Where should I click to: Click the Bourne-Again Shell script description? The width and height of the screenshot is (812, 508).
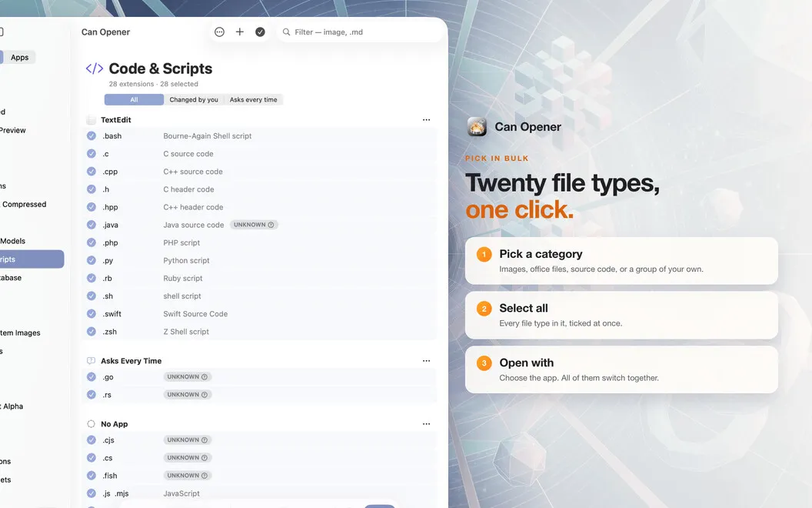click(x=207, y=135)
